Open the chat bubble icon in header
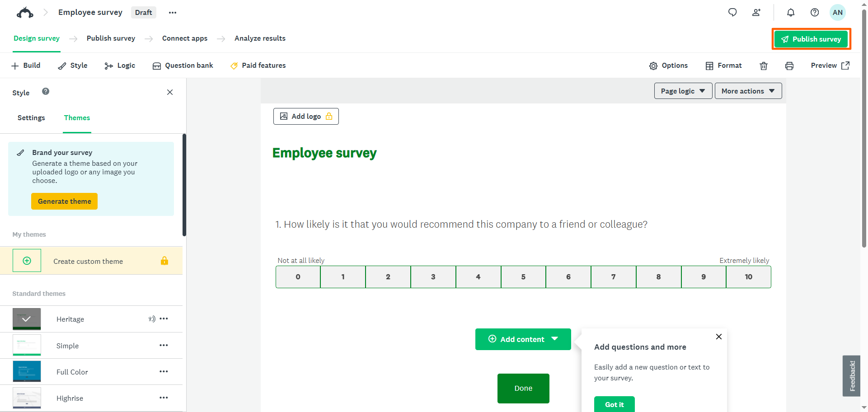 click(732, 13)
